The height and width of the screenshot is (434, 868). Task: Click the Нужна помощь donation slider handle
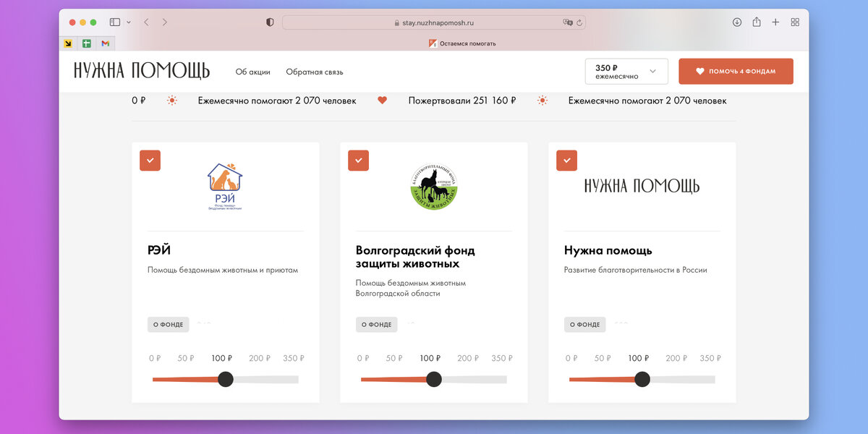[x=642, y=379]
